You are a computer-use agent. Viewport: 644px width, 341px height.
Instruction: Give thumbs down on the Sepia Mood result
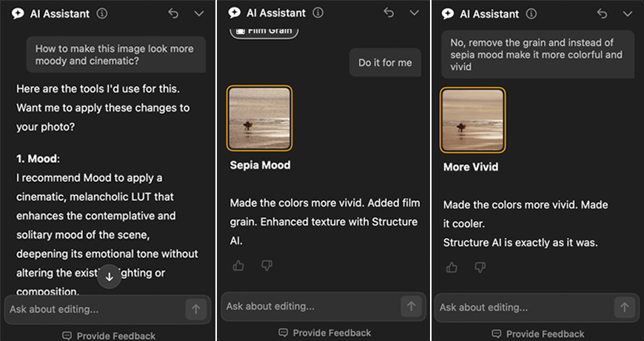pyautogui.click(x=267, y=266)
